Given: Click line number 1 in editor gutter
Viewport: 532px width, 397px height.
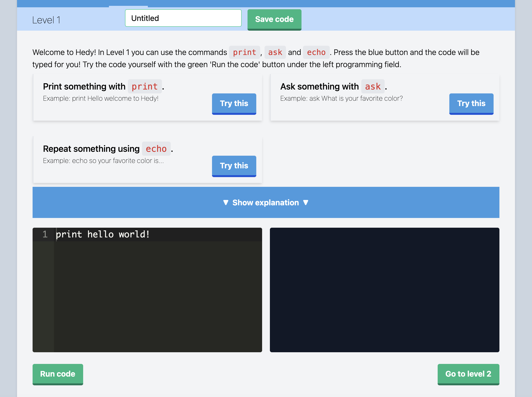Looking at the screenshot, I should (45, 235).
